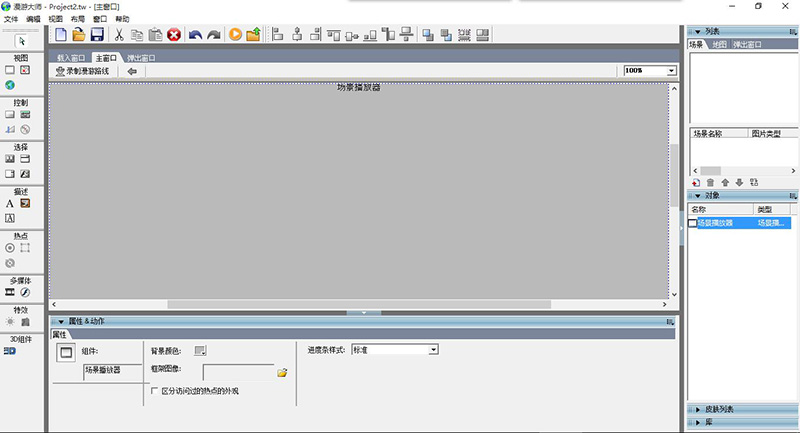Add sun effect under 特效
Viewport: 800px width, 433px height.
point(10,322)
